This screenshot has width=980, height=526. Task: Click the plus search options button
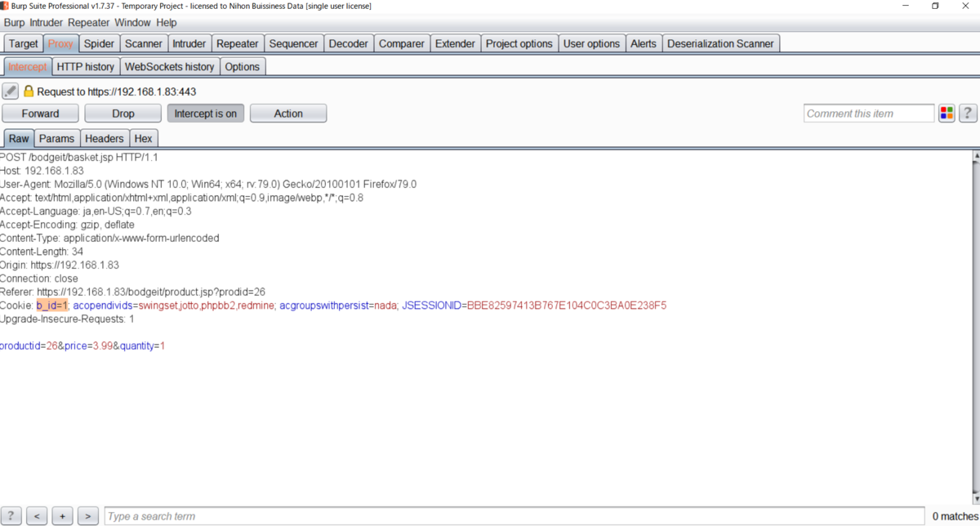(x=62, y=516)
